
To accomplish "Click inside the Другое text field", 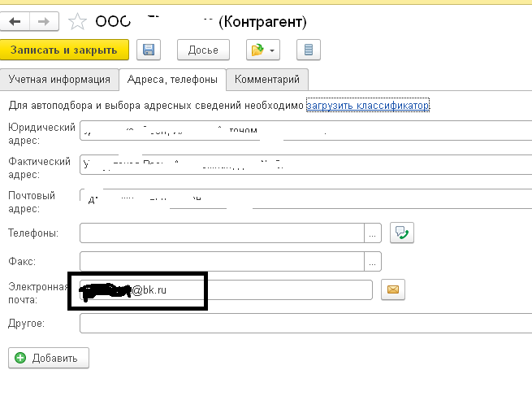I will point(301,324).
